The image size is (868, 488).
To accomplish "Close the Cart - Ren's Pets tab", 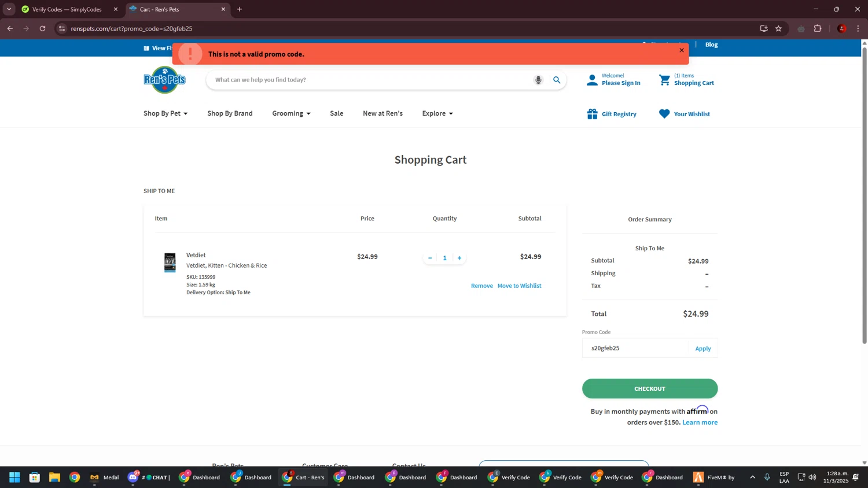I will tap(223, 9).
